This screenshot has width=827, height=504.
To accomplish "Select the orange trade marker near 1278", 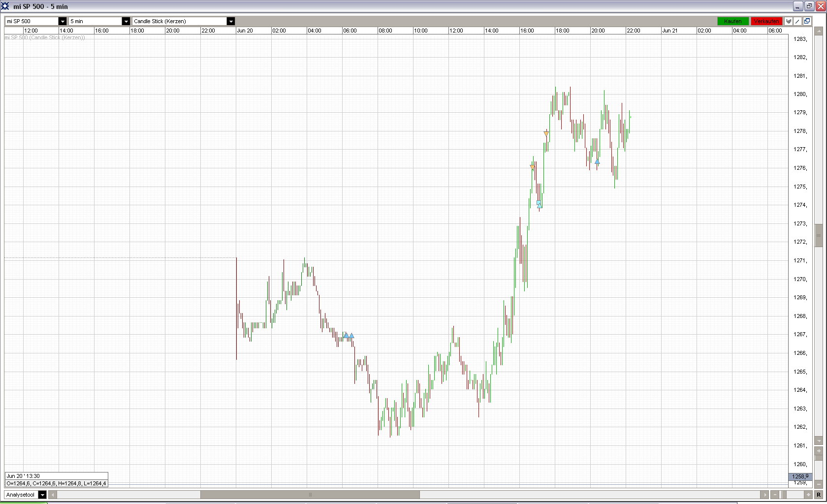I will (546, 134).
